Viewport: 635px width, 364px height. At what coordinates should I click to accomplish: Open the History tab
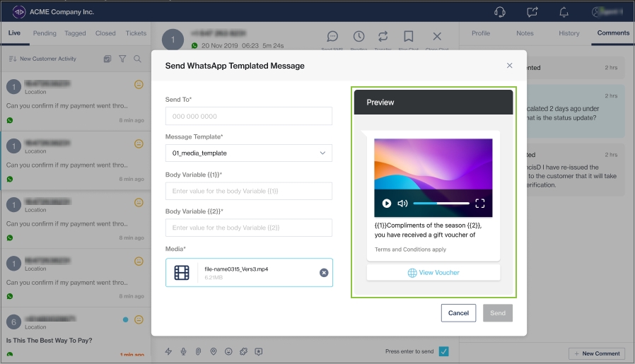pos(569,33)
